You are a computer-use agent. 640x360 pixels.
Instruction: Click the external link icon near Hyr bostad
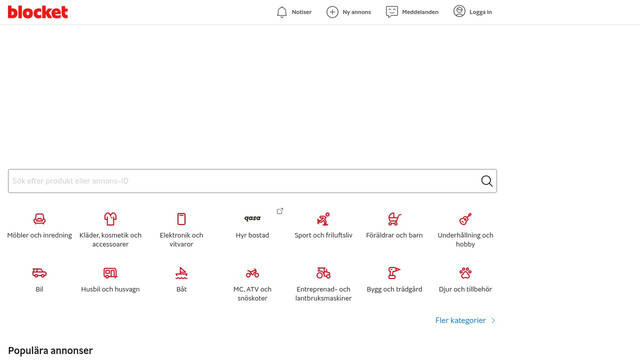(280, 211)
